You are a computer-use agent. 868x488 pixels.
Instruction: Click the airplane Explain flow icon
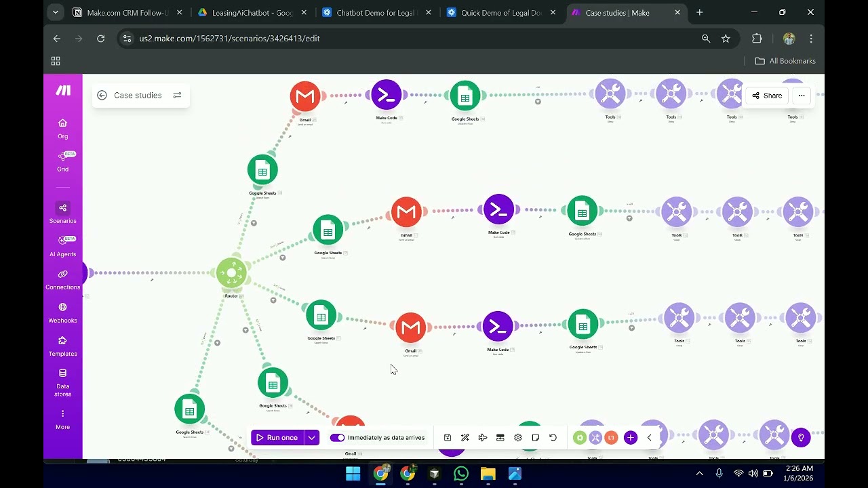tap(483, 438)
